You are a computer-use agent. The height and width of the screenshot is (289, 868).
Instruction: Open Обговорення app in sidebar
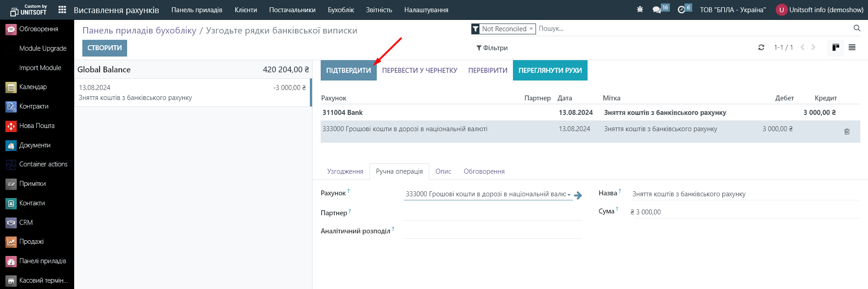(x=37, y=29)
